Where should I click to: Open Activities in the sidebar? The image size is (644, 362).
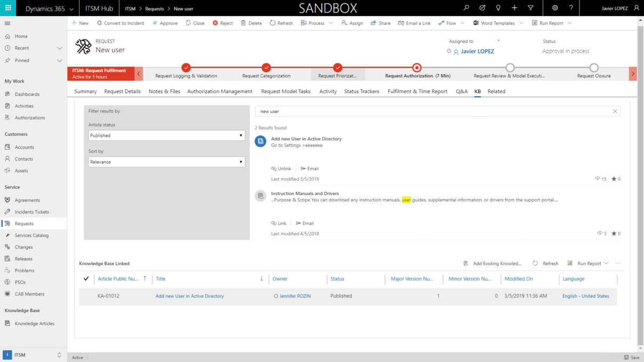(x=24, y=106)
